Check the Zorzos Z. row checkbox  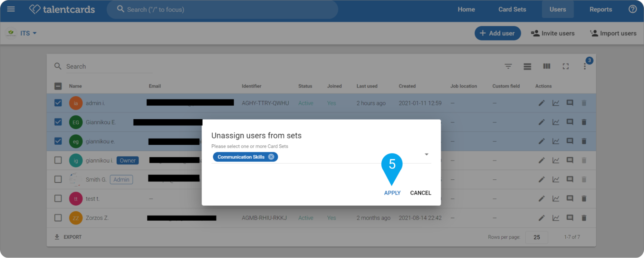[x=58, y=218]
